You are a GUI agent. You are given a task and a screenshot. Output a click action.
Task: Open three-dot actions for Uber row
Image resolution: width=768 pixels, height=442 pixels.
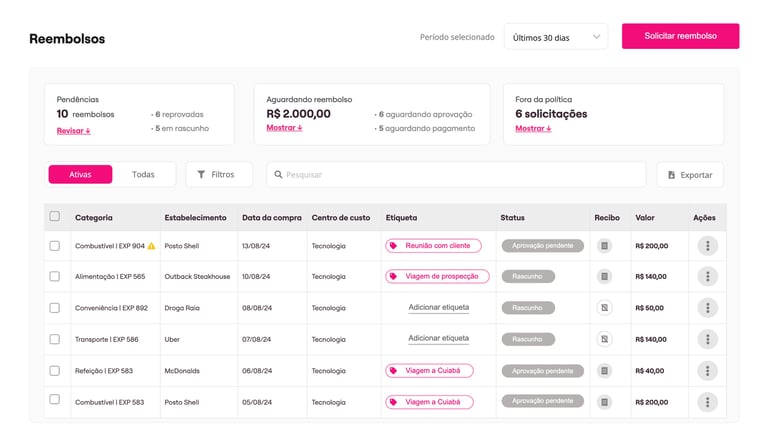tap(707, 339)
